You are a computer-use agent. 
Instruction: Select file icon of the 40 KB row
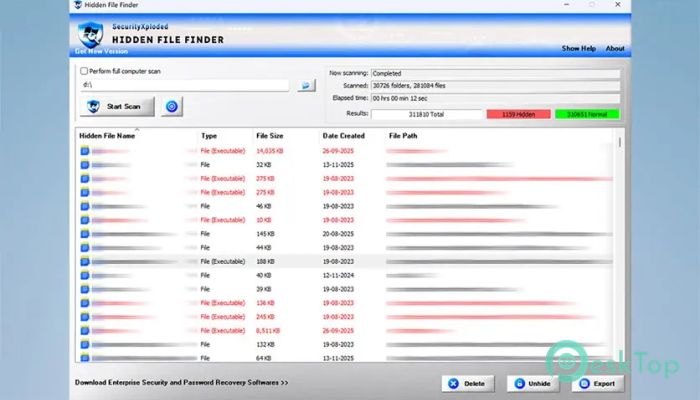[x=85, y=275]
